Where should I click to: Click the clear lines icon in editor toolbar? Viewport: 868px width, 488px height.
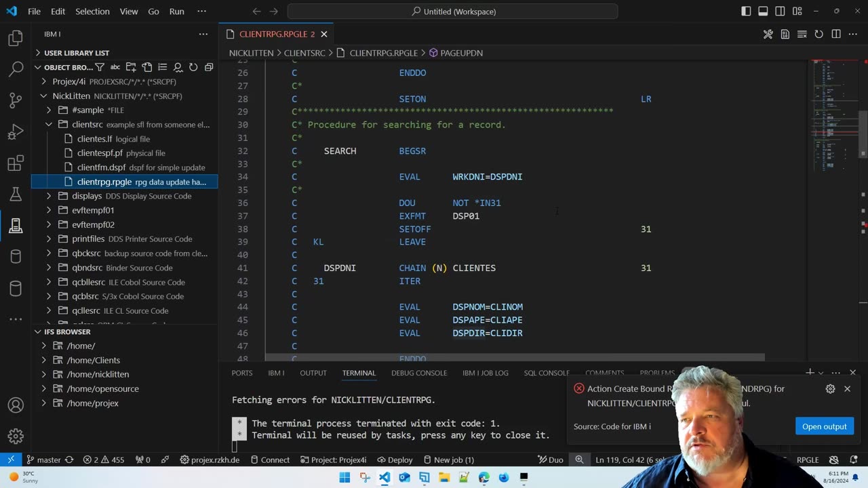tap(802, 34)
